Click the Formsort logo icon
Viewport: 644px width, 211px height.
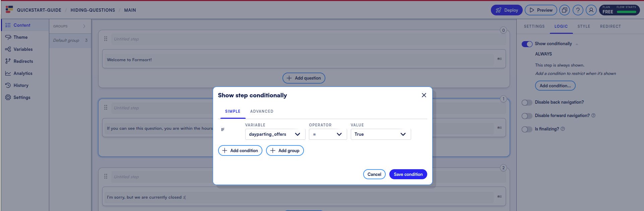[9, 9]
